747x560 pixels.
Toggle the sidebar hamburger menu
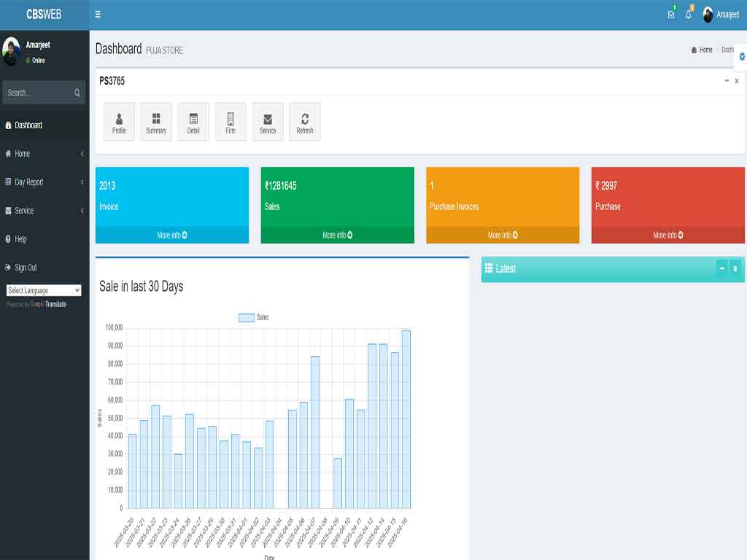(x=98, y=15)
